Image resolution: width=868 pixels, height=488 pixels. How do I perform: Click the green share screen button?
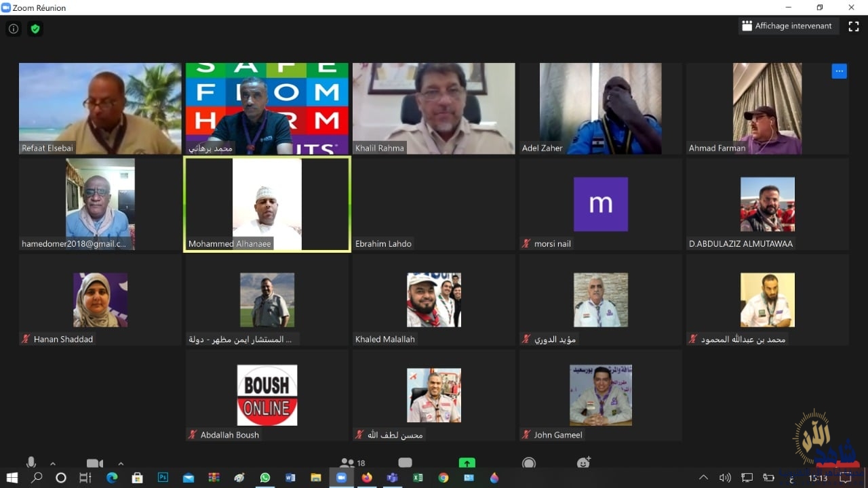tap(467, 463)
